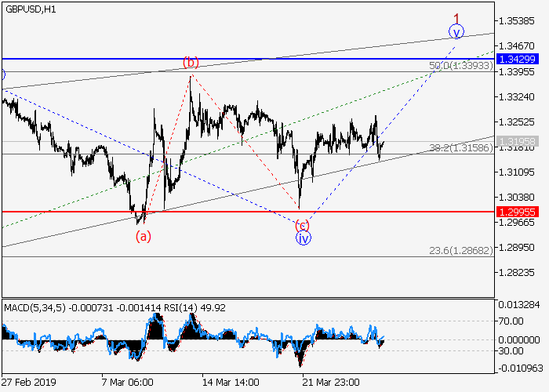
Task: Select the red (c) wave label
Action: point(302,225)
